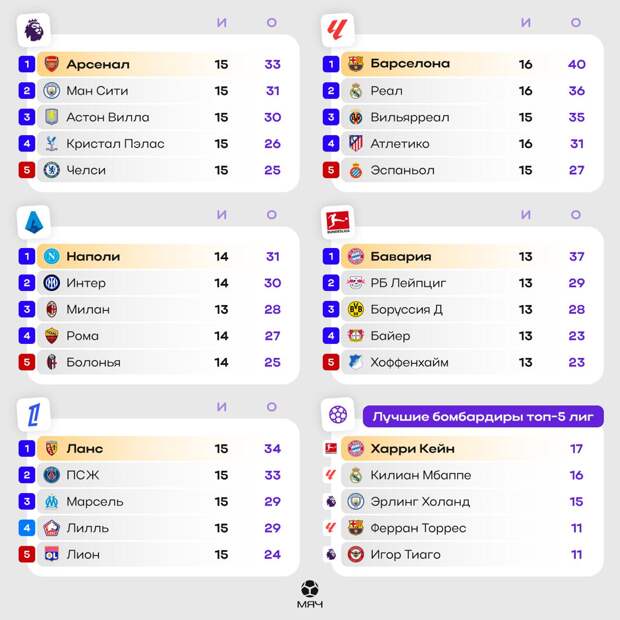Click the PSG club crest
This screenshot has height=620, width=620.
52,475
